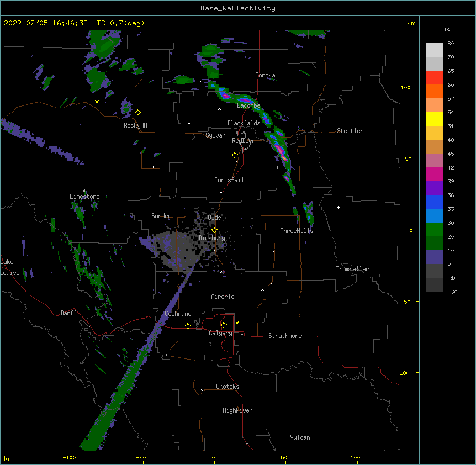Click the white plus marker west of Drumheller
476x465 pixels.
(338, 207)
